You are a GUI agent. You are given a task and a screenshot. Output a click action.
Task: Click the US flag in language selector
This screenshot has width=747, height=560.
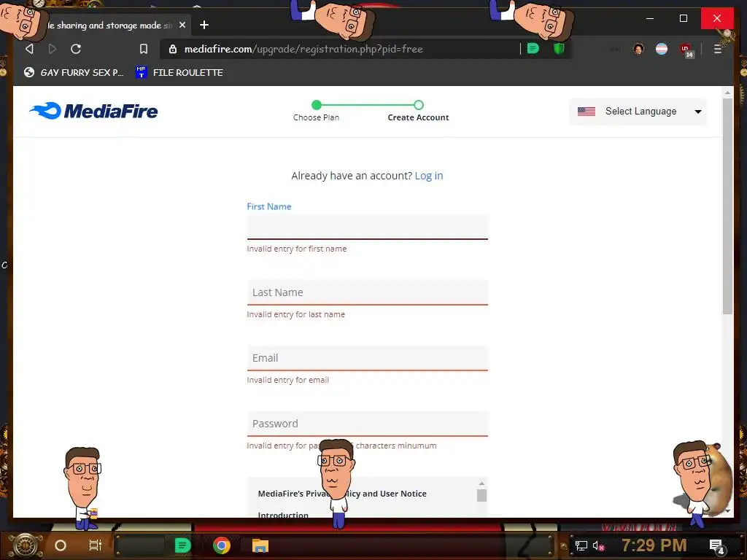(587, 112)
